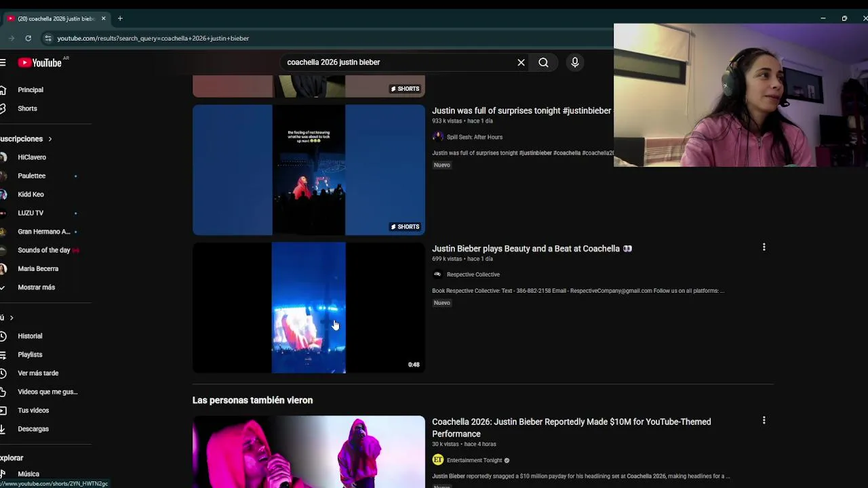Screen dimensions: 868x488
Task: Click Spill Sesh channel avatar
Action: pos(437,137)
